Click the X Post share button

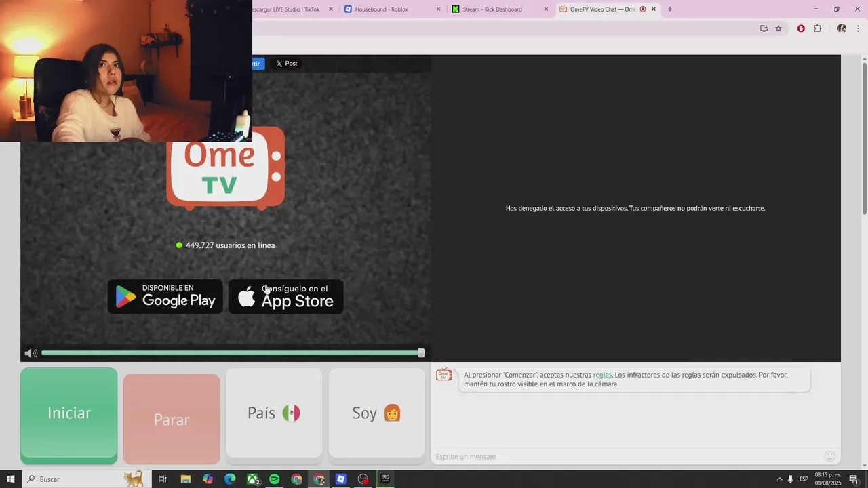[x=287, y=64]
